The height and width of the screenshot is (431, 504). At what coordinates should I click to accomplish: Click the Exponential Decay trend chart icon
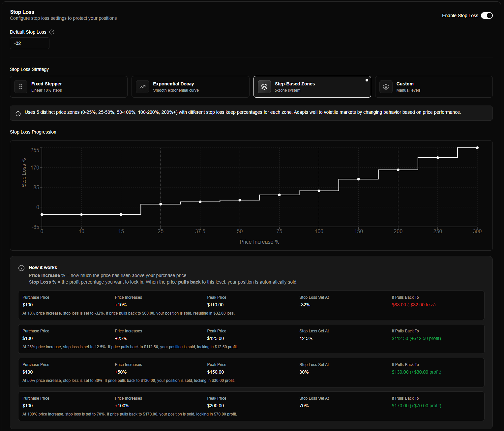pyautogui.click(x=142, y=87)
